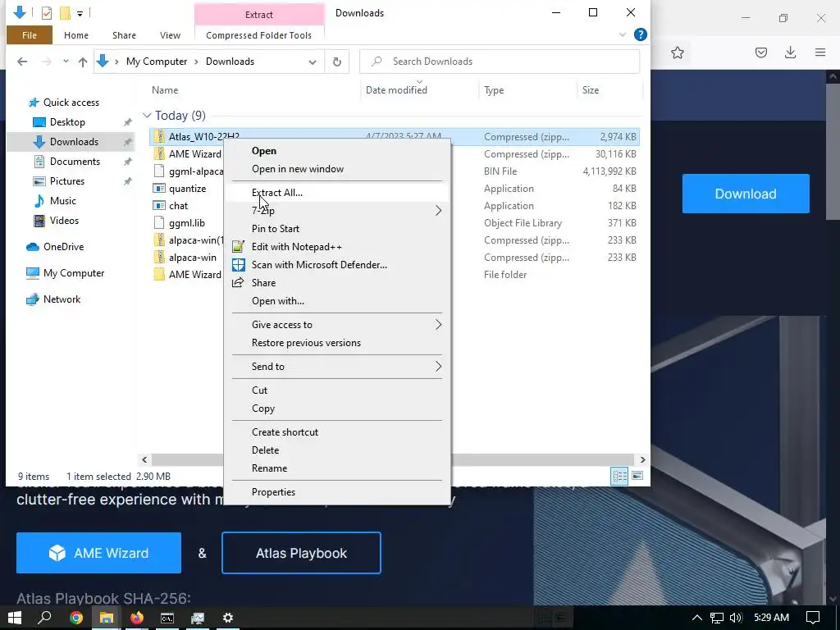Switch to Details view layout icon
The height and width of the screenshot is (630, 840).
620,476
